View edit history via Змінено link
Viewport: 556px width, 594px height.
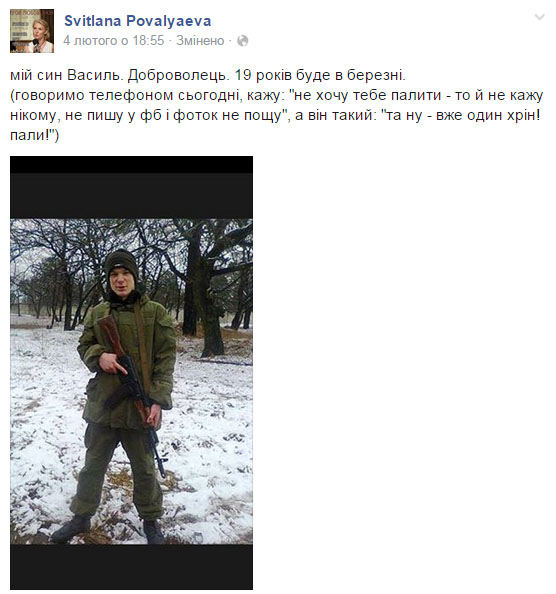(x=200, y=41)
